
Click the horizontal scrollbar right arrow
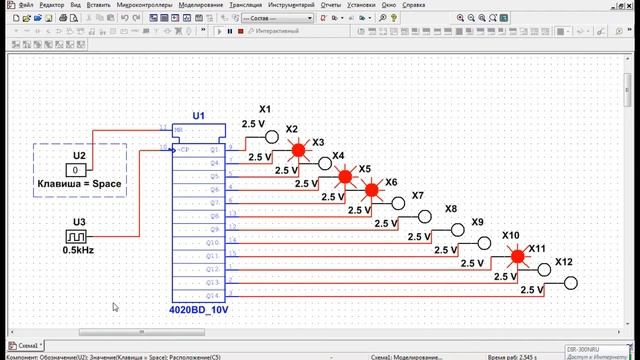[x=619, y=332]
